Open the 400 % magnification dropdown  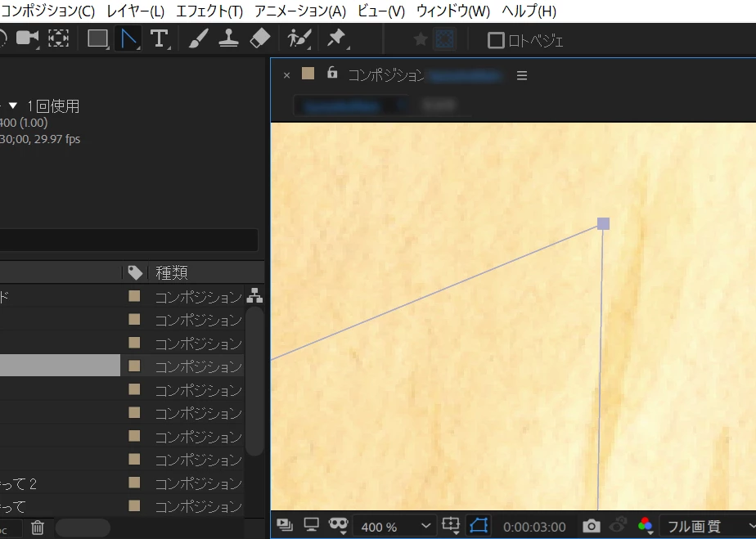pos(394,527)
